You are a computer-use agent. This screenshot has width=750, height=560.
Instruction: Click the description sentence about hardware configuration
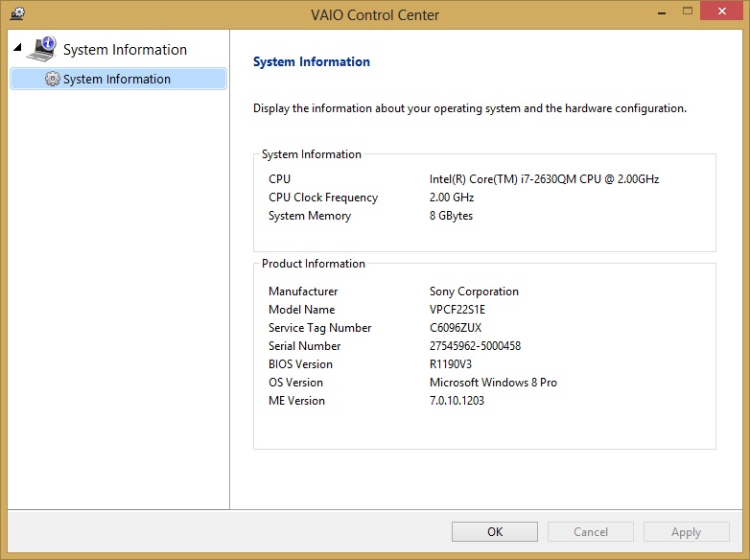click(470, 108)
